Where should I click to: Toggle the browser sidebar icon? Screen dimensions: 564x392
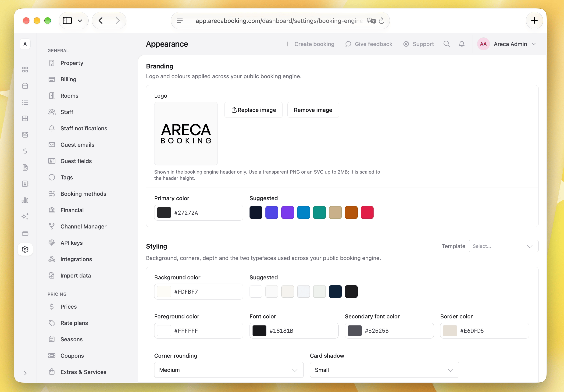click(x=67, y=21)
